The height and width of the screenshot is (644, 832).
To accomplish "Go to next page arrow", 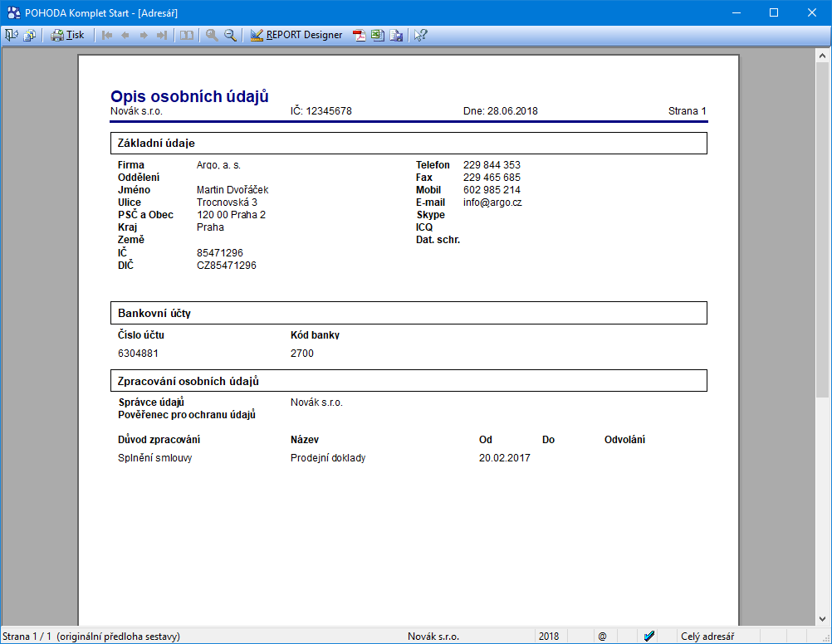I will point(144,35).
